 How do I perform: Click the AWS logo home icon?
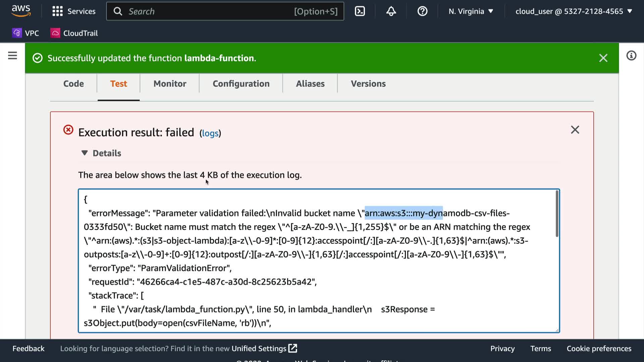(21, 11)
